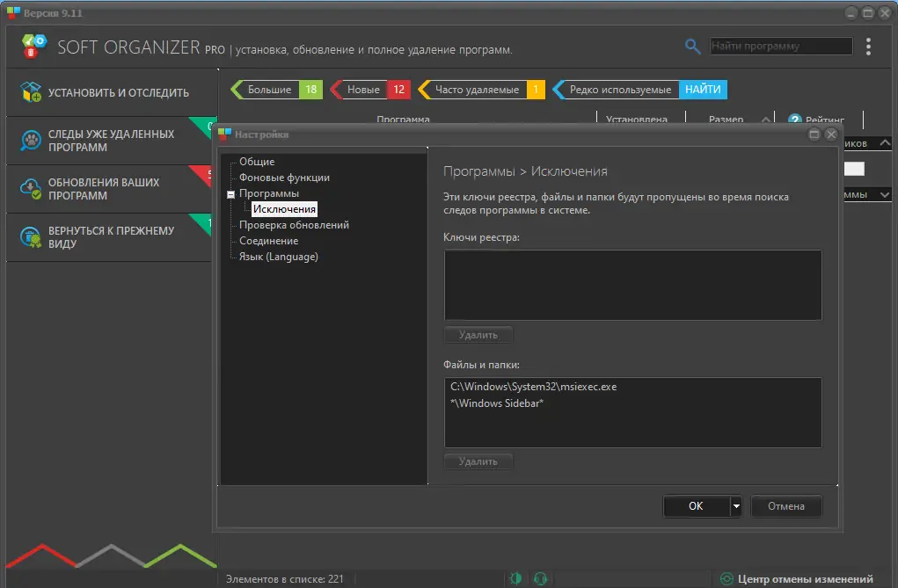The width and height of the screenshot is (898, 588).
Task: Click the cloud download updates icon
Action: point(31,188)
